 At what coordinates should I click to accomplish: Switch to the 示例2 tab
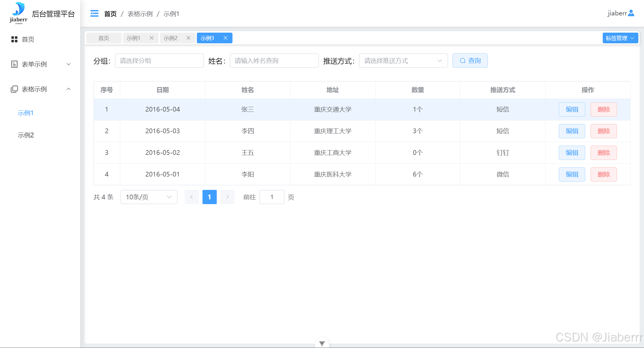pyautogui.click(x=171, y=38)
